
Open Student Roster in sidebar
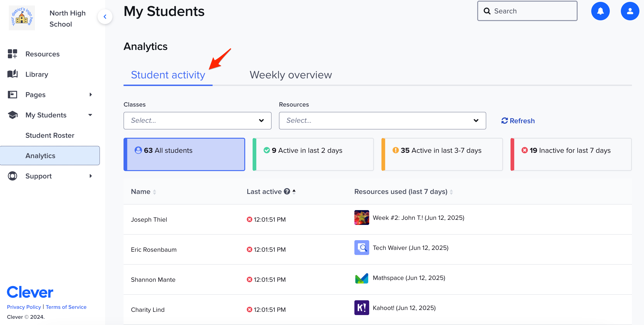[50, 135]
